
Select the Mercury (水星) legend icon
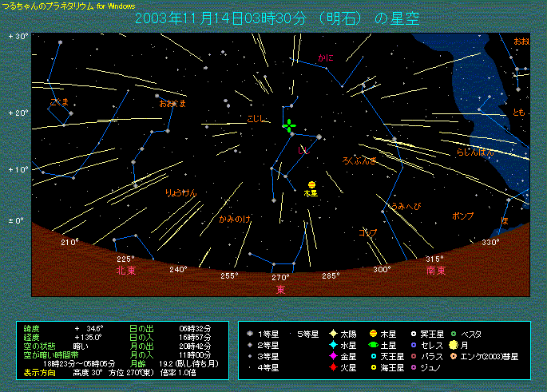pos(332,345)
